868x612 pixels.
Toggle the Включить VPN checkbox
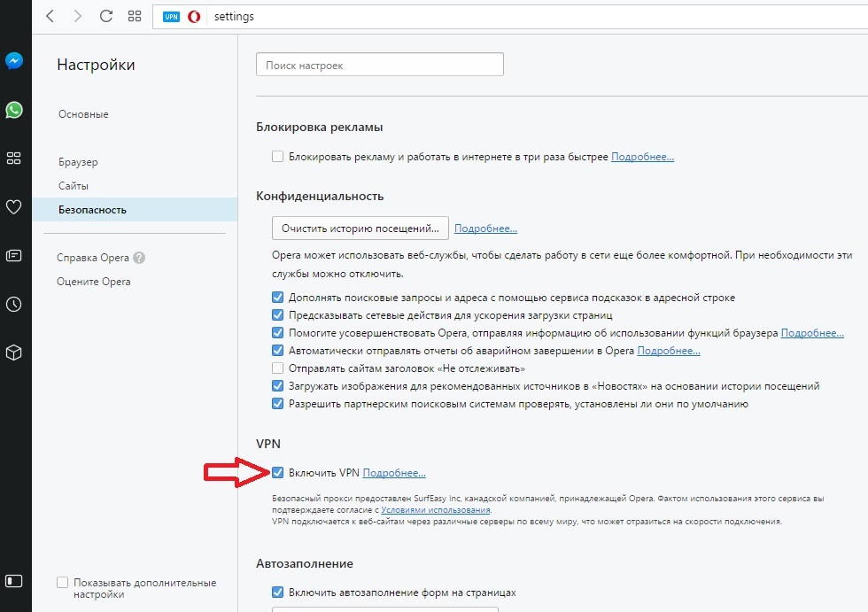click(x=278, y=473)
